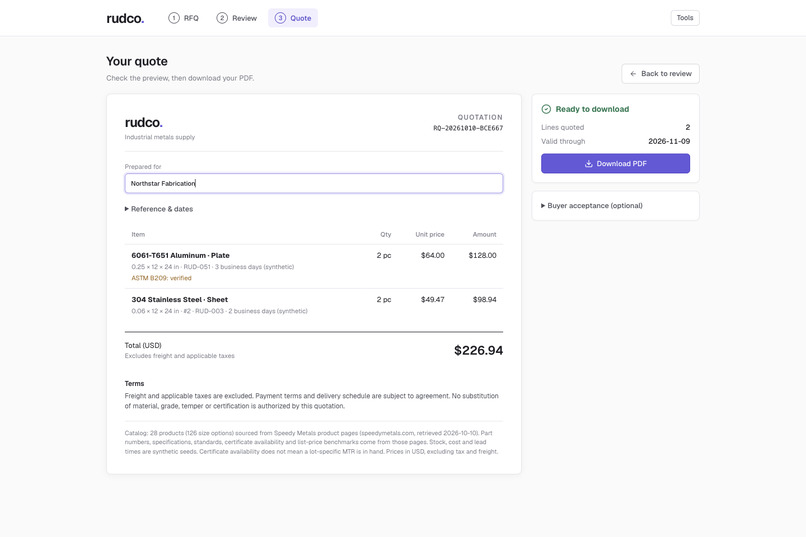This screenshot has height=537, width=806.
Task: Click the rudco logo inside the quote preview
Action: [143, 123]
